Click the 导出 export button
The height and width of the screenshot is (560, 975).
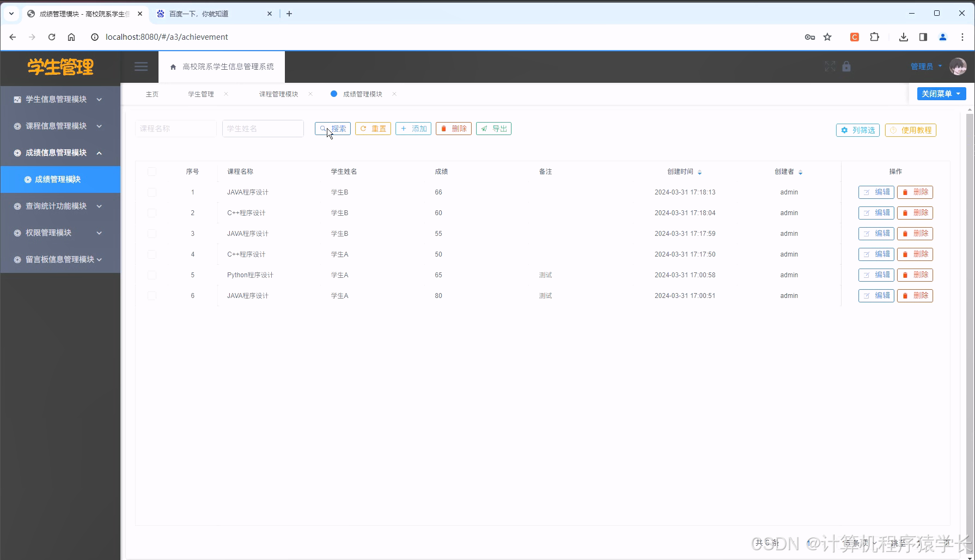pos(494,129)
